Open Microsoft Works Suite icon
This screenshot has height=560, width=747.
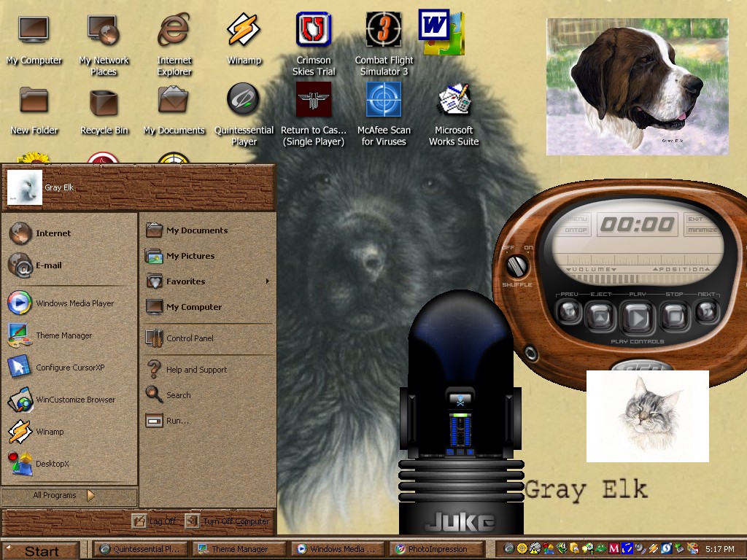click(x=454, y=114)
